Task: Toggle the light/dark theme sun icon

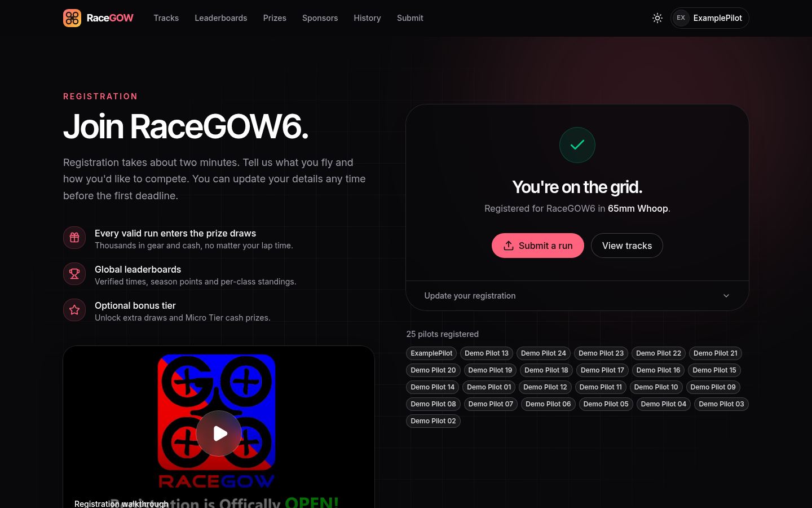Action: click(657, 18)
